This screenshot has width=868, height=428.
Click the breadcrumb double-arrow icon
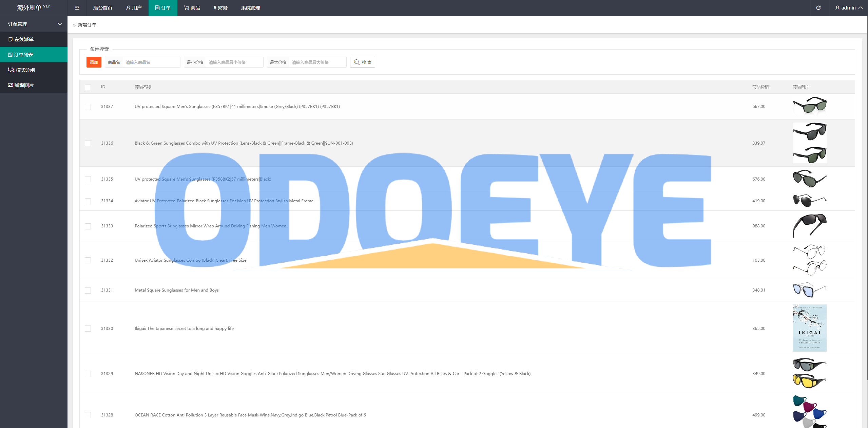click(x=74, y=25)
